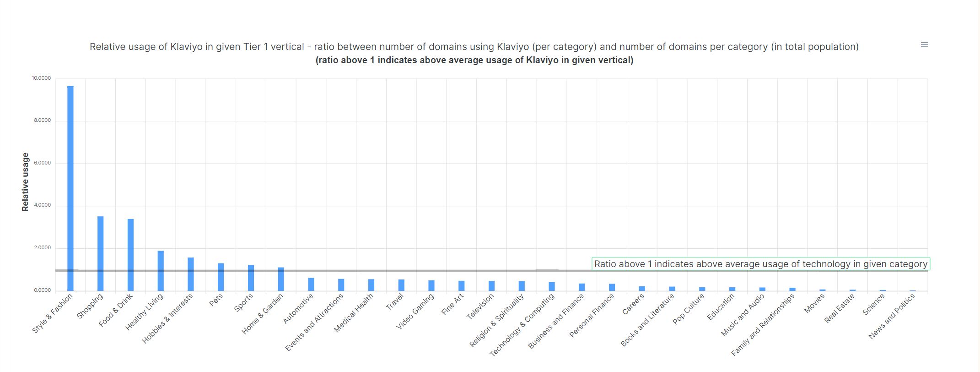Click the Television axis label
This screenshot has width=980, height=372.
[x=480, y=306]
